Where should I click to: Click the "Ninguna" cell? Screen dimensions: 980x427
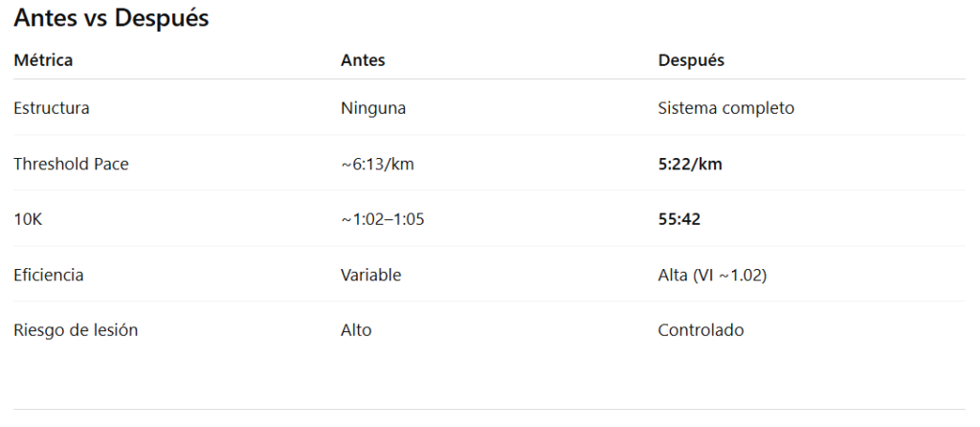(x=373, y=108)
